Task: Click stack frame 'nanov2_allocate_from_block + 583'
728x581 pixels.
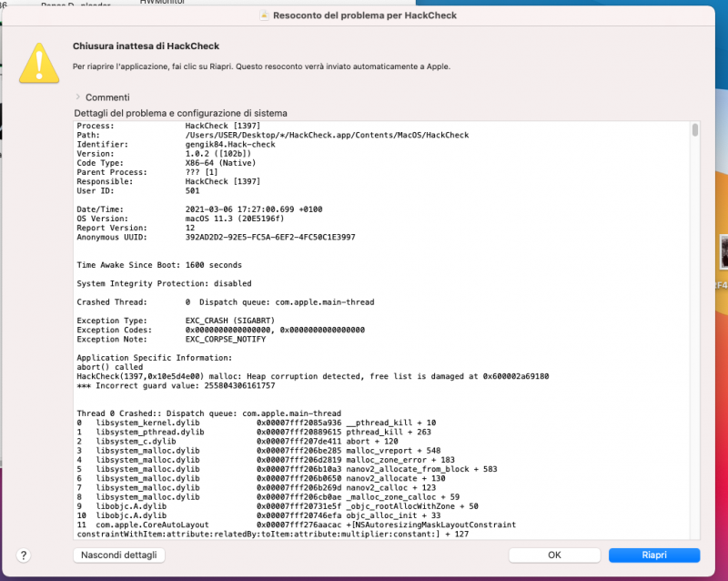Action: pyautogui.click(x=287, y=470)
